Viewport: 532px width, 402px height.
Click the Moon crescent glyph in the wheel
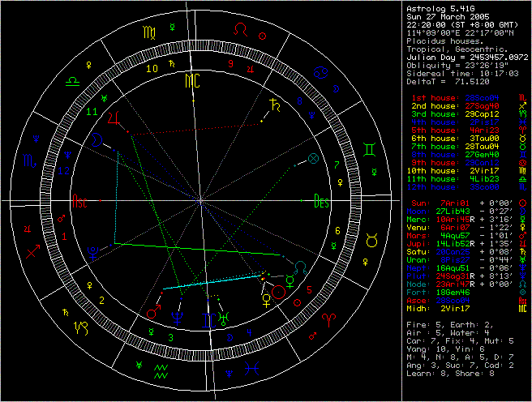tap(97, 140)
